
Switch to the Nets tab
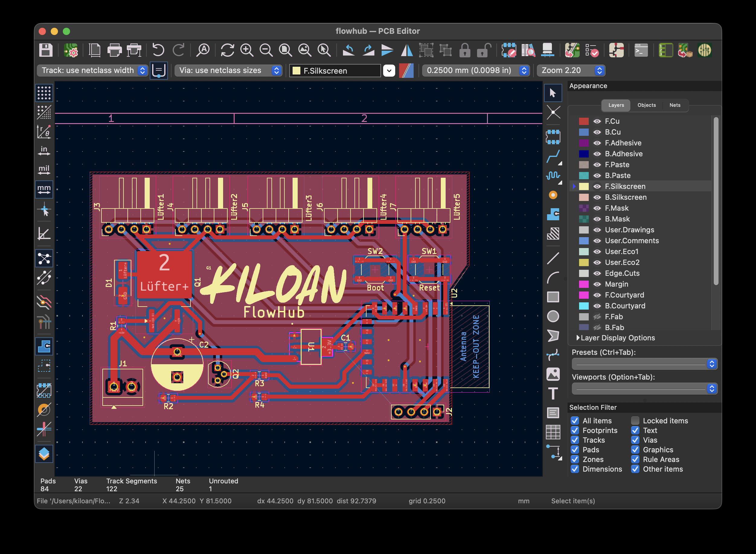[674, 105]
